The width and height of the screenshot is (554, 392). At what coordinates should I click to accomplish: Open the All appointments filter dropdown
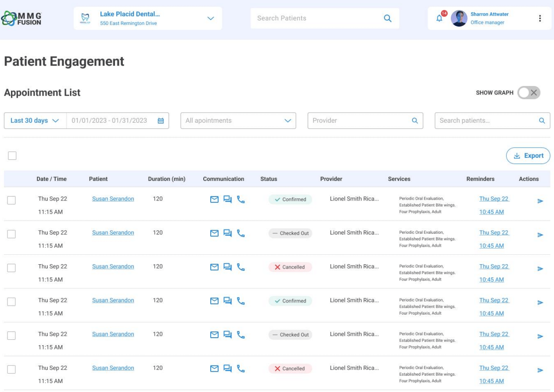238,121
